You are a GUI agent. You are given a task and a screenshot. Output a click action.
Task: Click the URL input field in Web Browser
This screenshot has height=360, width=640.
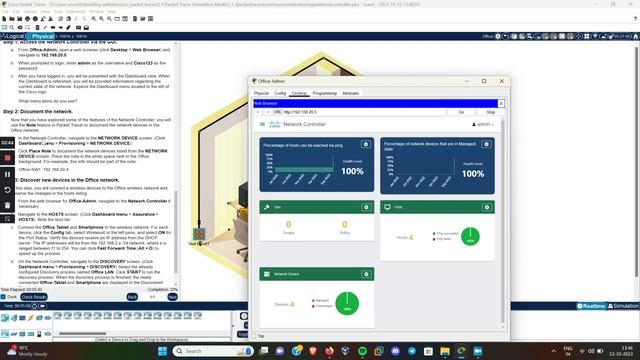point(364,112)
